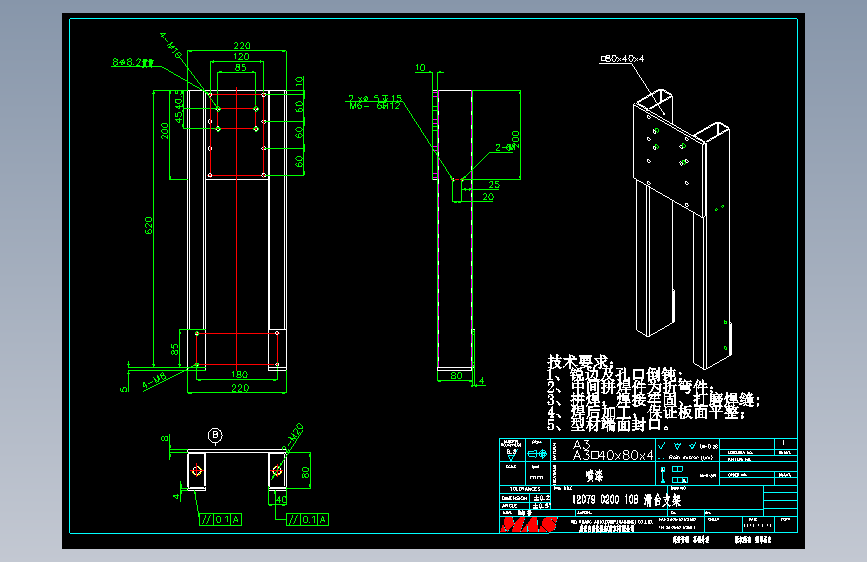The image size is (867, 562).
Task: Click the 2-M20 thread callout
Action: 293,438
